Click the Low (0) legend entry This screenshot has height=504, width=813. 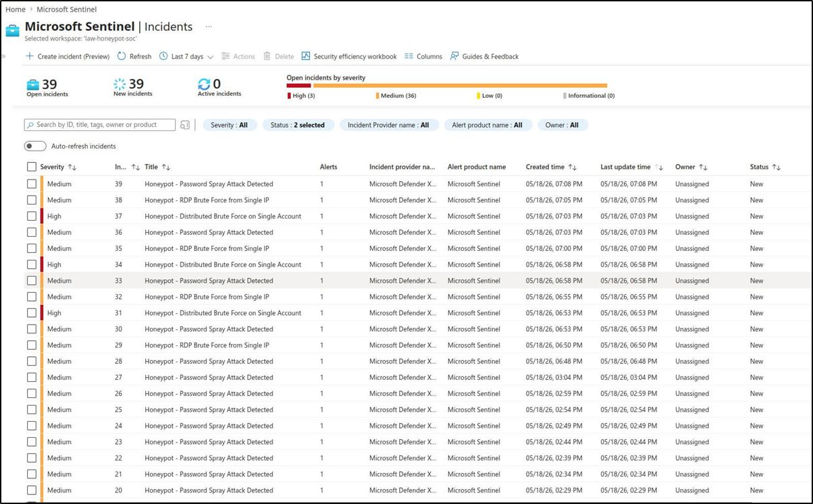click(x=490, y=96)
